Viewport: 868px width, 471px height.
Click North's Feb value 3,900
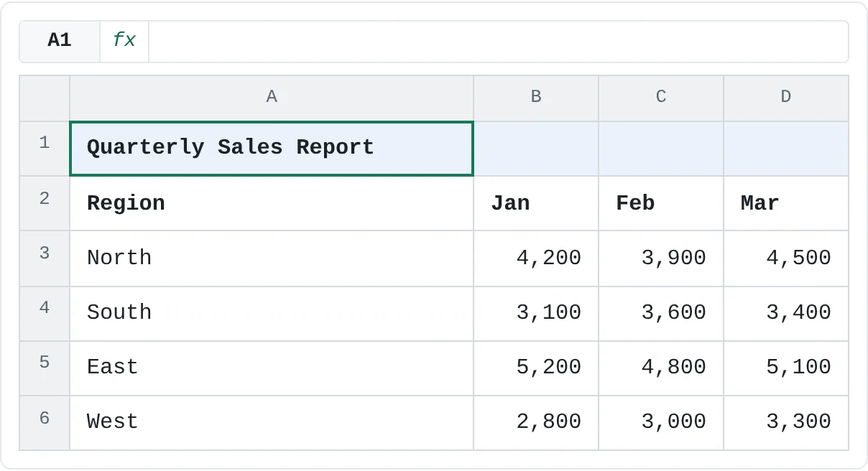[x=661, y=258]
